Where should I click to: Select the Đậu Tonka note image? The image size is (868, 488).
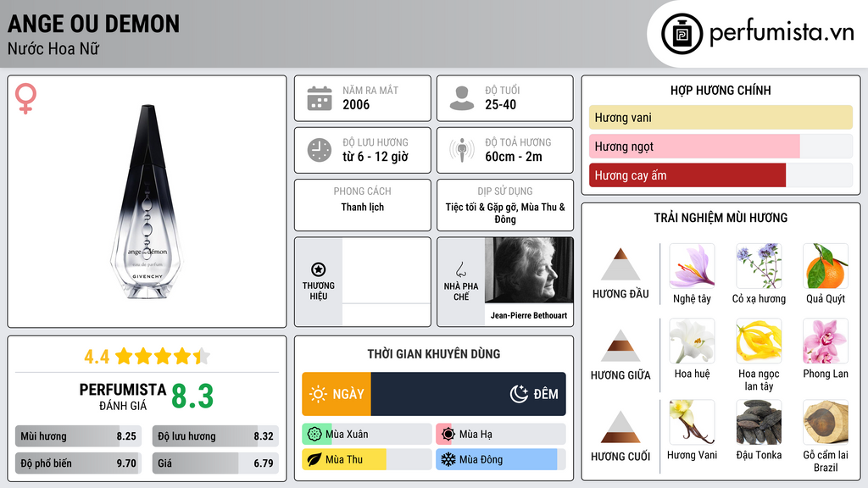click(x=759, y=423)
